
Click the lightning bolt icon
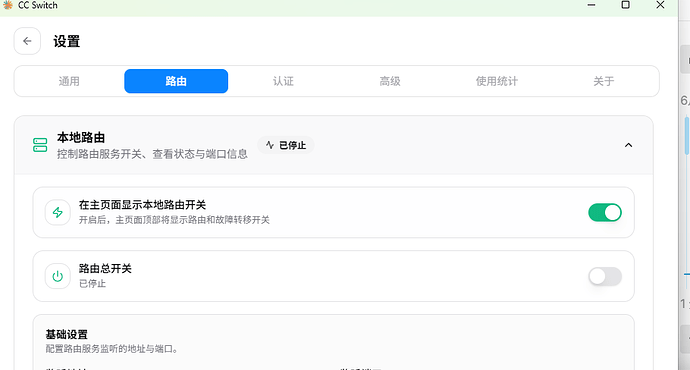[x=58, y=212]
